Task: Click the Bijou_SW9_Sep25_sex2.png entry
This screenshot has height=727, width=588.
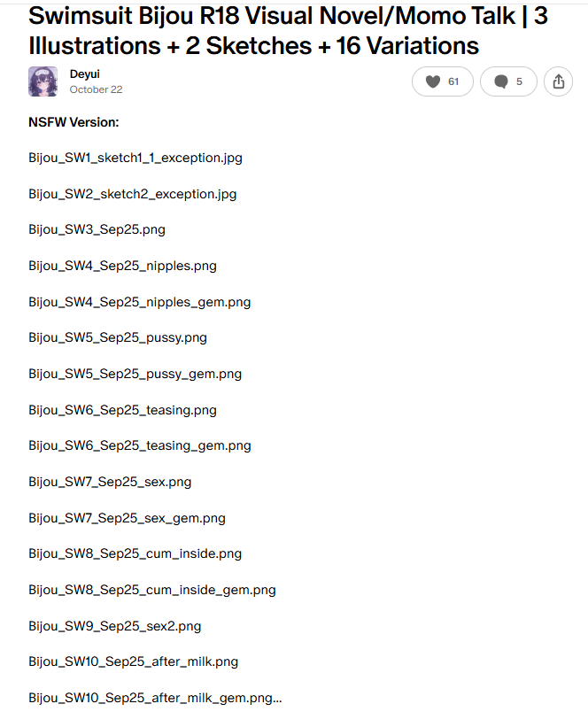Action: pyautogui.click(x=114, y=626)
